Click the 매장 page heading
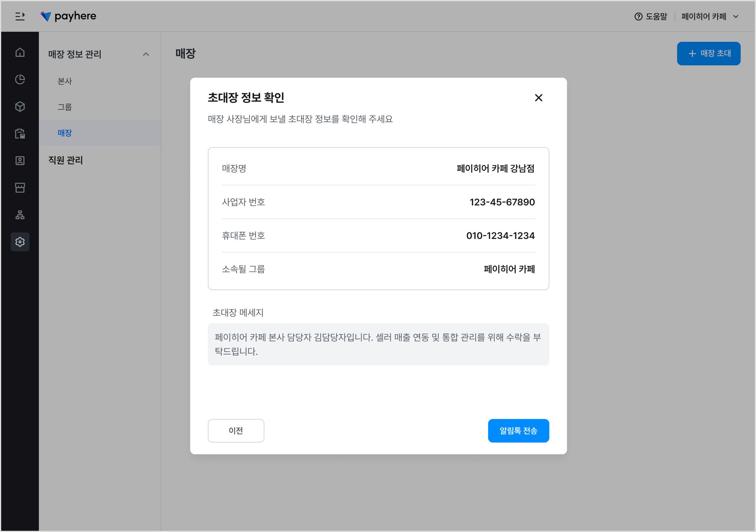The image size is (756, 532). point(186,53)
